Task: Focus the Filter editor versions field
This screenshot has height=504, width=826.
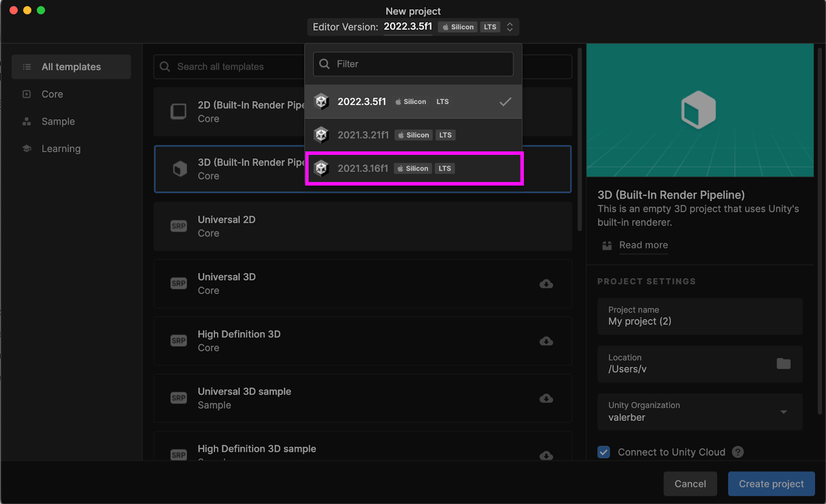Action: [x=413, y=64]
